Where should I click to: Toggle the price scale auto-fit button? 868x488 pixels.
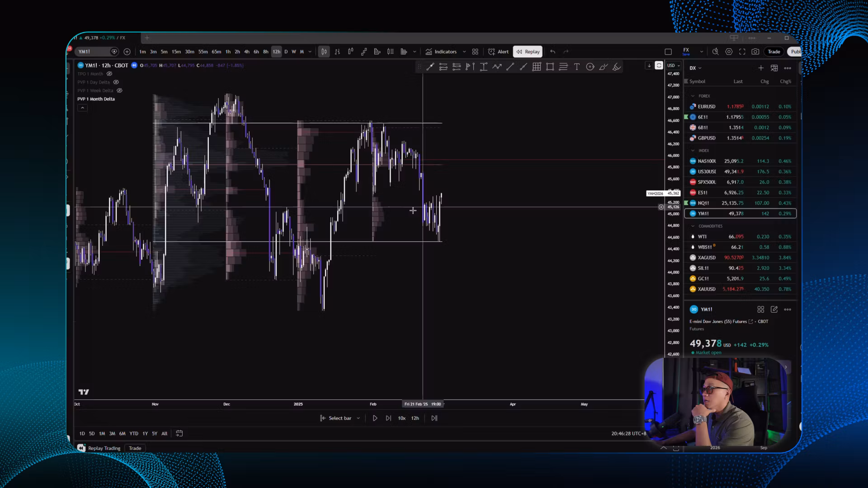tap(659, 66)
